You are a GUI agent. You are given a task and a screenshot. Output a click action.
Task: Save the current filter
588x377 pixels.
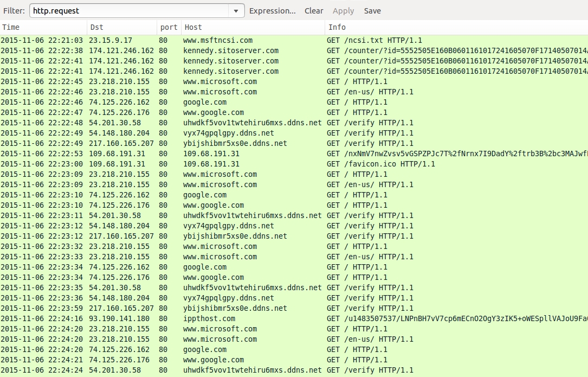[x=372, y=11]
